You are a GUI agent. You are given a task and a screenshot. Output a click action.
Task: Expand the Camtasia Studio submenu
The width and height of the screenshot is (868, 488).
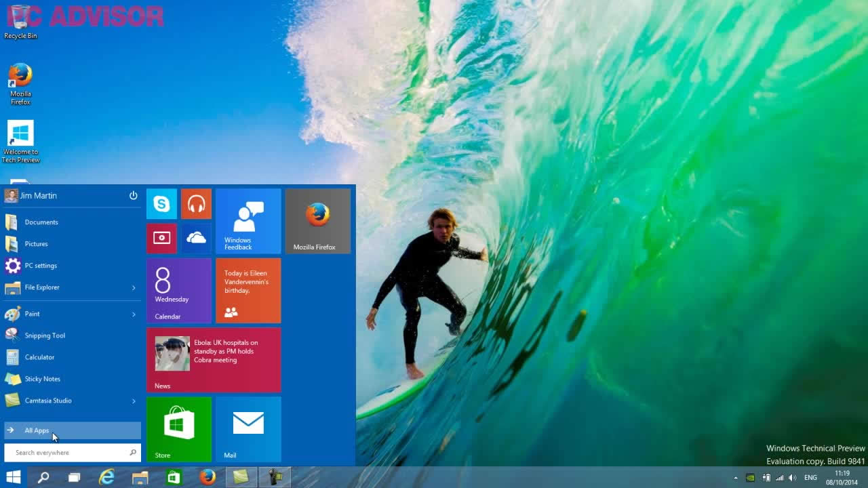click(133, 401)
